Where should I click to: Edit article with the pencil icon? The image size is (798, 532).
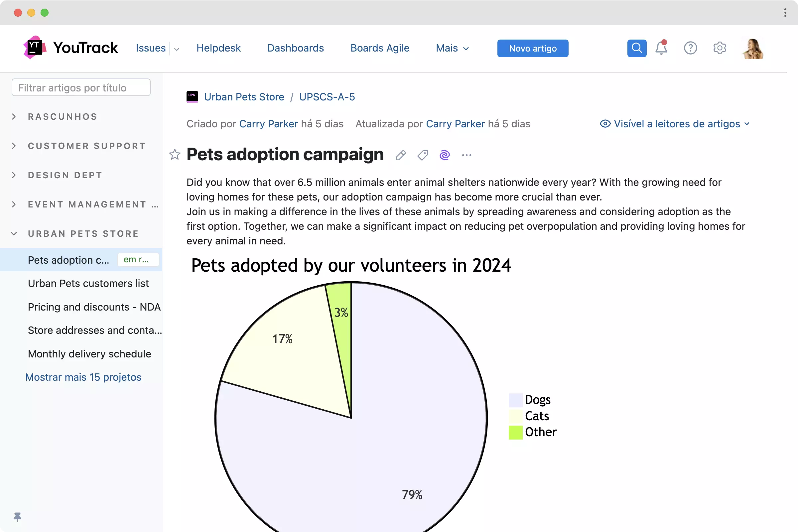[400, 155]
